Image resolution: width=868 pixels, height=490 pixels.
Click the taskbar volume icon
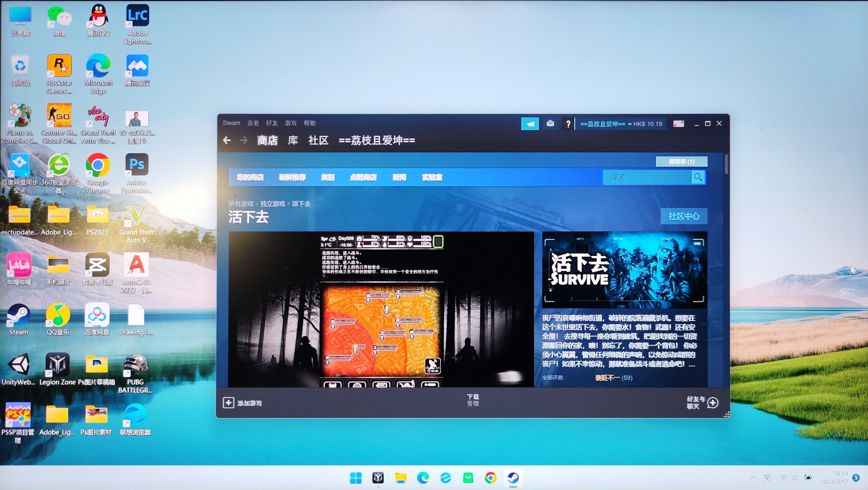click(x=795, y=477)
